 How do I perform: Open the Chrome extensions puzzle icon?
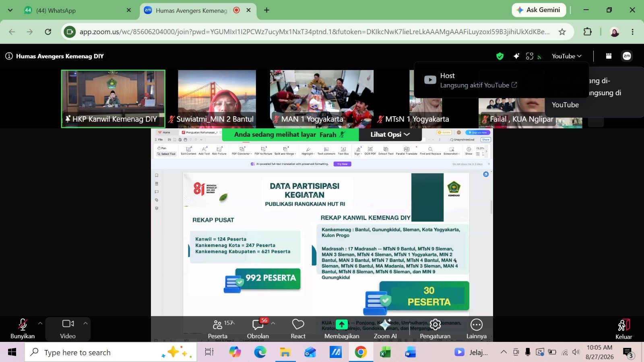588,32
